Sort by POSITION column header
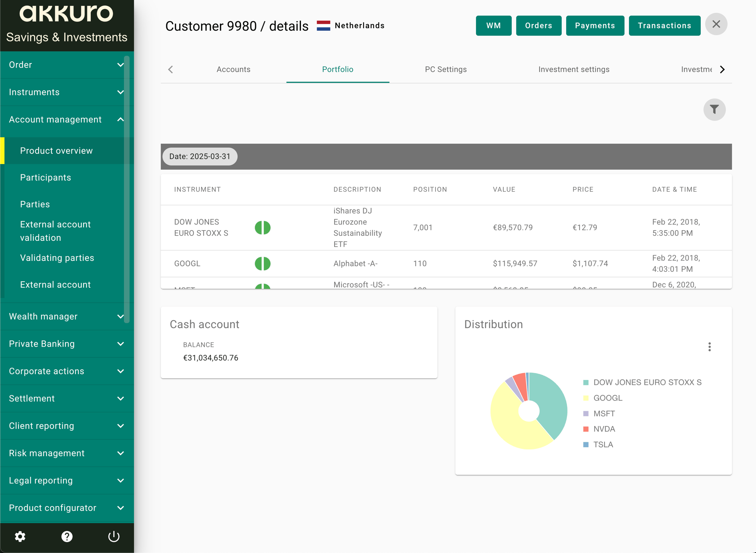 pyautogui.click(x=430, y=189)
